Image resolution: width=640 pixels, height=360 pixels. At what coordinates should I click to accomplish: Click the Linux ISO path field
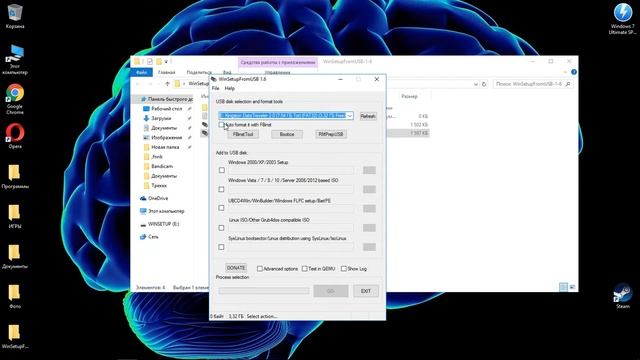[291, 228]
